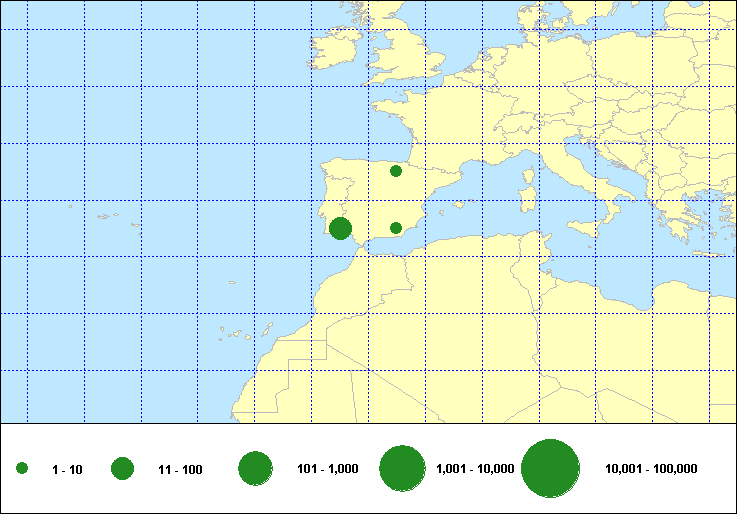Click the smallest legend circle for 1 - 10
Image resolution: width=737 pixels, height=514 pixels.
(x=22, y=468)
